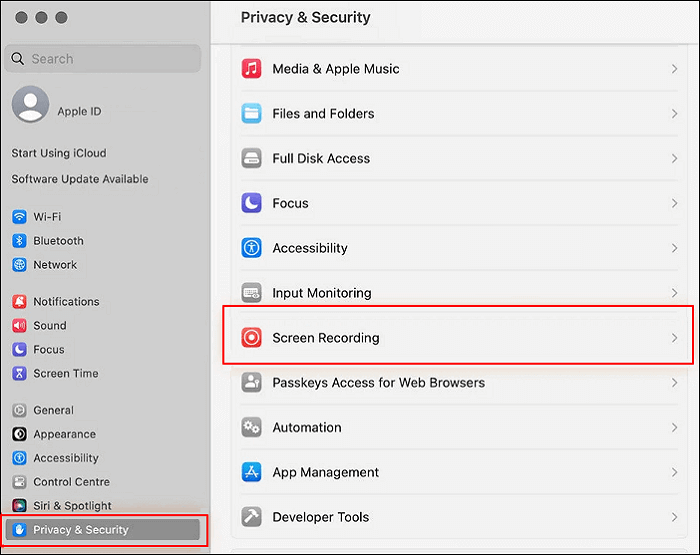Select Sound label in the sidebar
The height and width of the screenshot is (555, 700).
coord(50,325)
